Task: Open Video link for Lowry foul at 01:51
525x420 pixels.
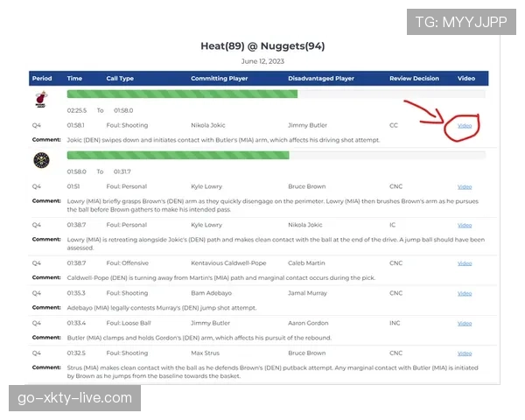Action: (465, 187)
